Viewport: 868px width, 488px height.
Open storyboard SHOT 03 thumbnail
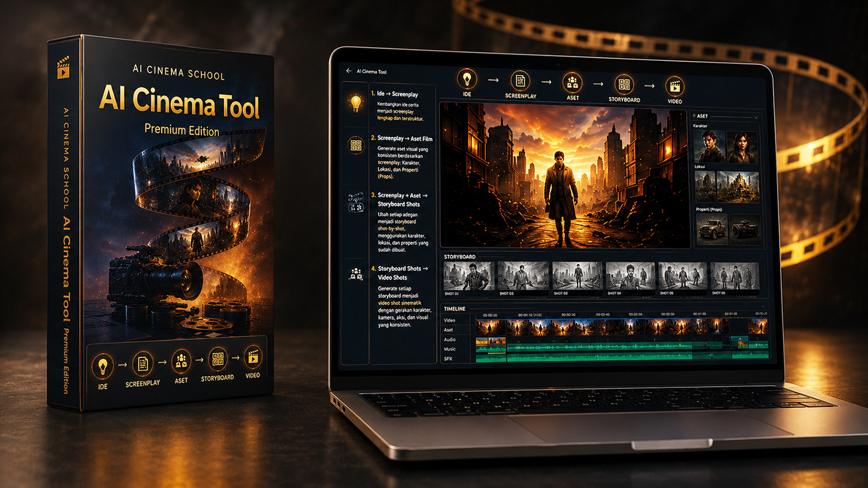tap(577, 276)
